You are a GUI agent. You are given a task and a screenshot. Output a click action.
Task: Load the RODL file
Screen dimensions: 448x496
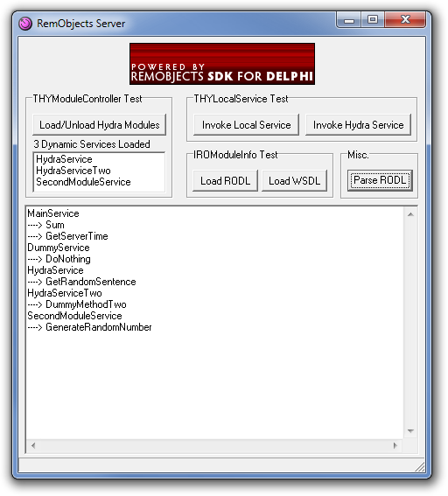click(225, 181)
